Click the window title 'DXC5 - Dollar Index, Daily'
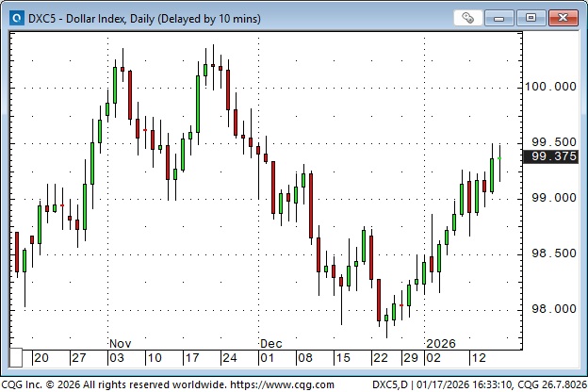The width and height of the screenshot is (588, 392). [145, 18]
